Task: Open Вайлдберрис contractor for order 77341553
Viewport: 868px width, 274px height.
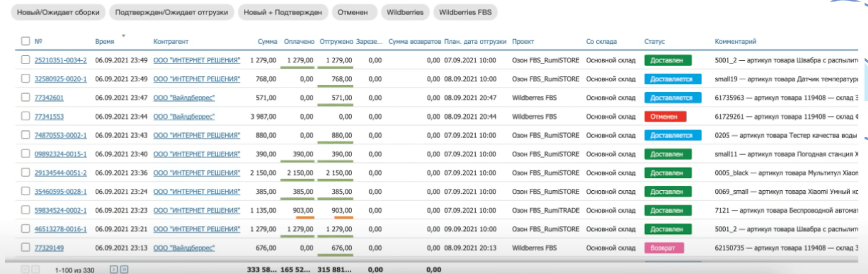Action: (184, 117)
